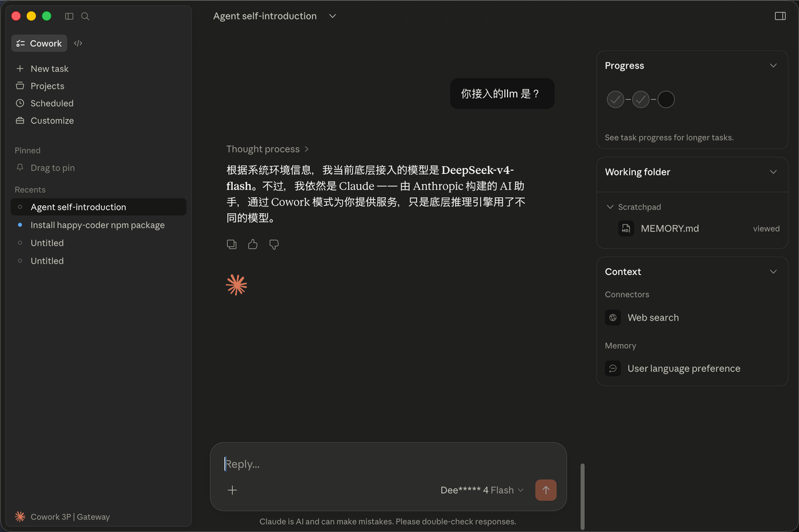Click the Pinned section label

click(27, 150)
